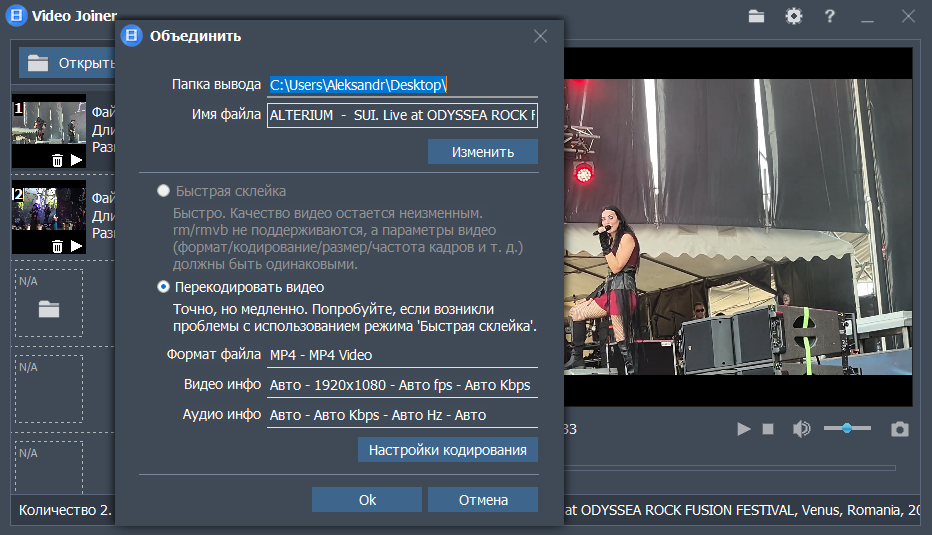
Task: Play the first video clip thumbnail
Action: pyautogui.click(x=76, y=160)
